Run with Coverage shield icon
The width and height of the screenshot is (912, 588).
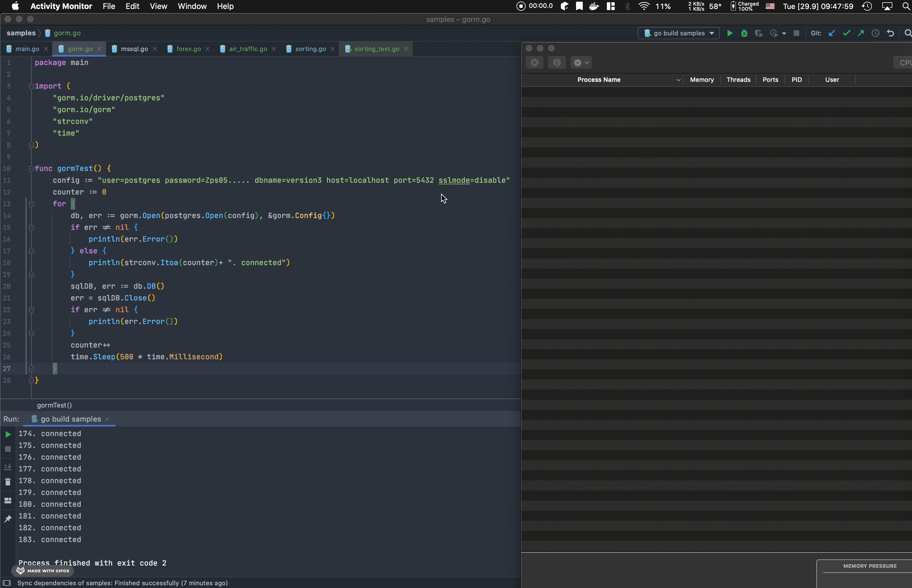pyautogui.click(x=758, y=33)
